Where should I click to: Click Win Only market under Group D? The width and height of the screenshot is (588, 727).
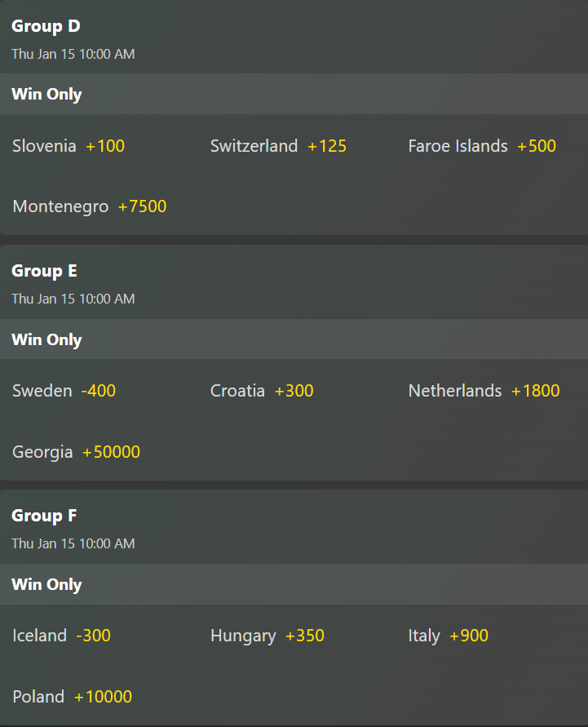[x=46, y=94]
